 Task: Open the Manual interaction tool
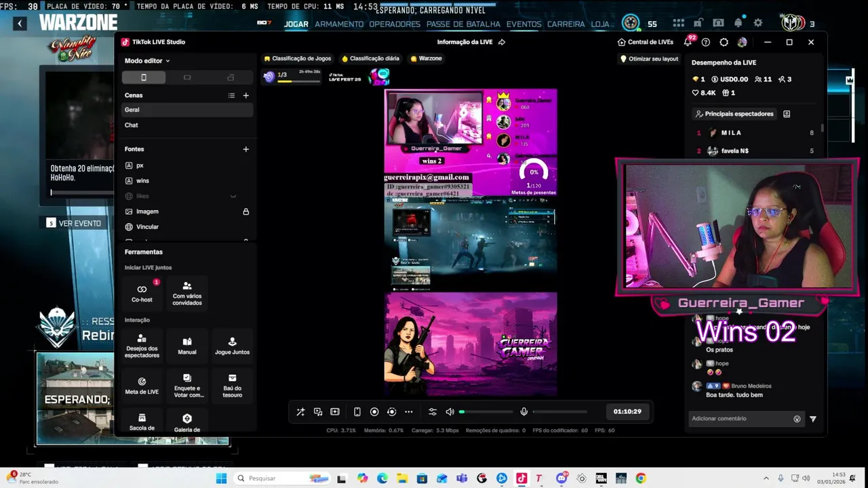click(187, 346)
